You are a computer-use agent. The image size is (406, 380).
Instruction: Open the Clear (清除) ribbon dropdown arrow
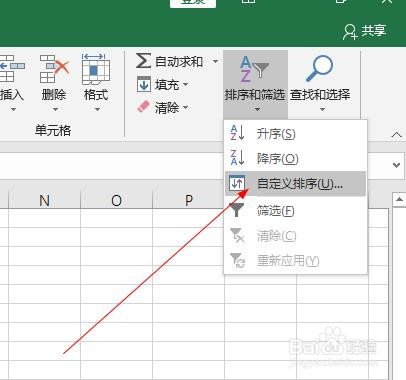[x=186, y=107]
